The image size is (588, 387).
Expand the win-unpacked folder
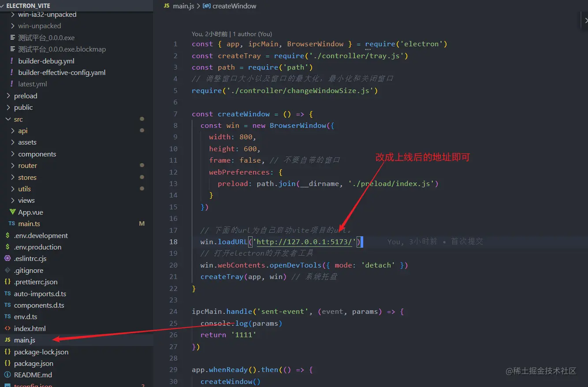tap(12, 26)
